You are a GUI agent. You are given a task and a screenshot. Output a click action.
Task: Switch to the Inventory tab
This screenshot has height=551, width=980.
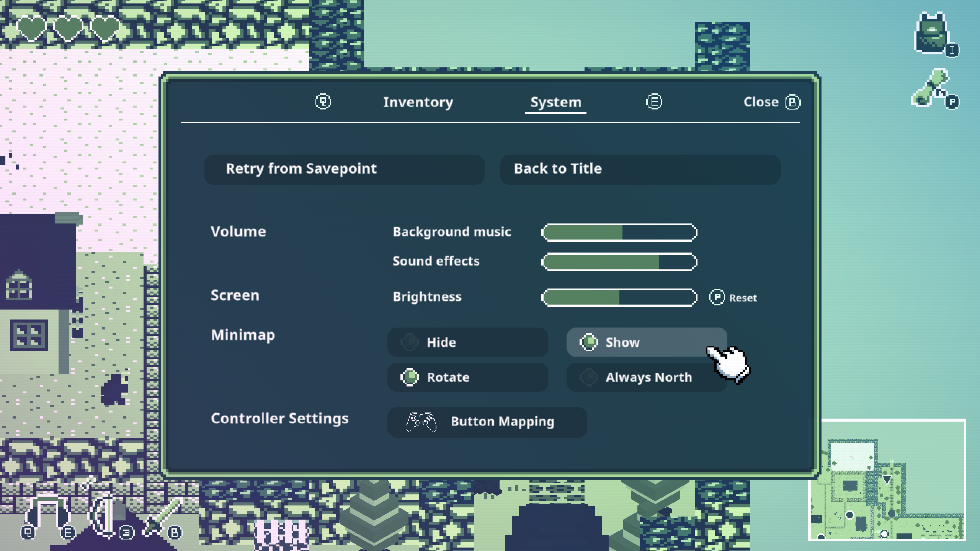click(418, 102)
